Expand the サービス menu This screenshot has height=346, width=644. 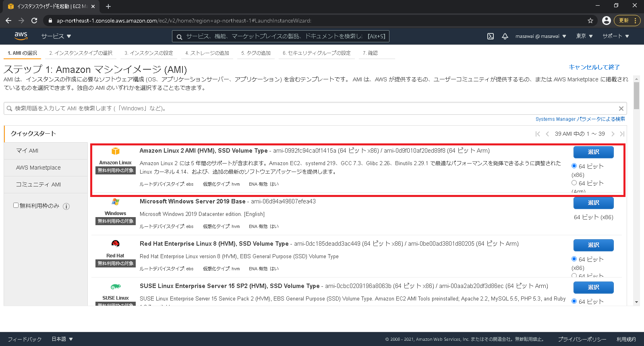56,36
